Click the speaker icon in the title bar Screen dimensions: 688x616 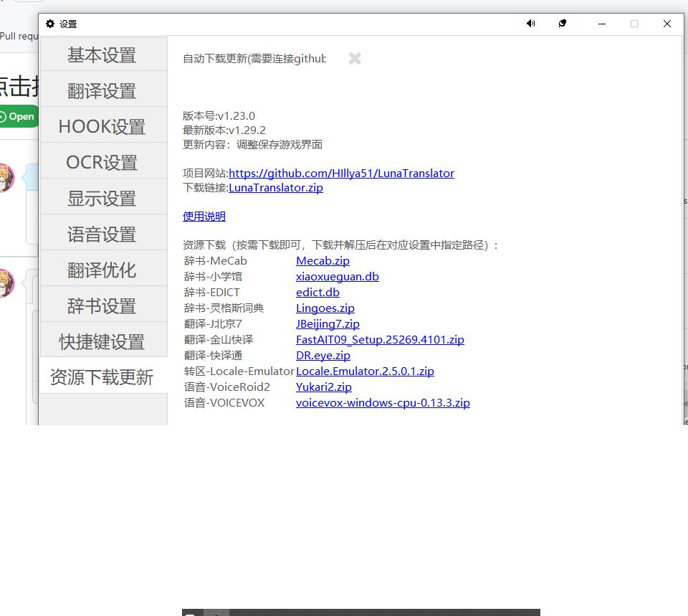point(530,24)
